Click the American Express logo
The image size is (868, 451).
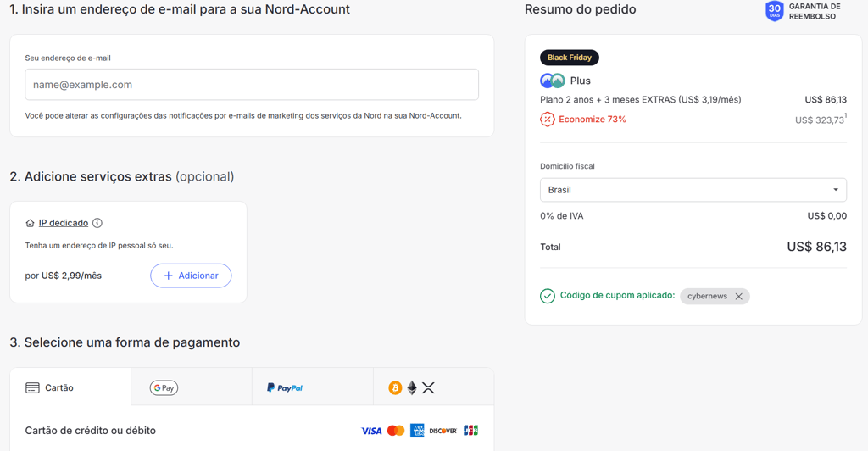(x=417, y=431)
